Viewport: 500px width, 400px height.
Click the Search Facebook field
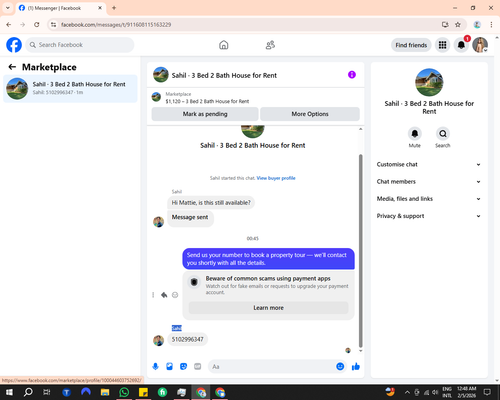(x=80, y=45)
